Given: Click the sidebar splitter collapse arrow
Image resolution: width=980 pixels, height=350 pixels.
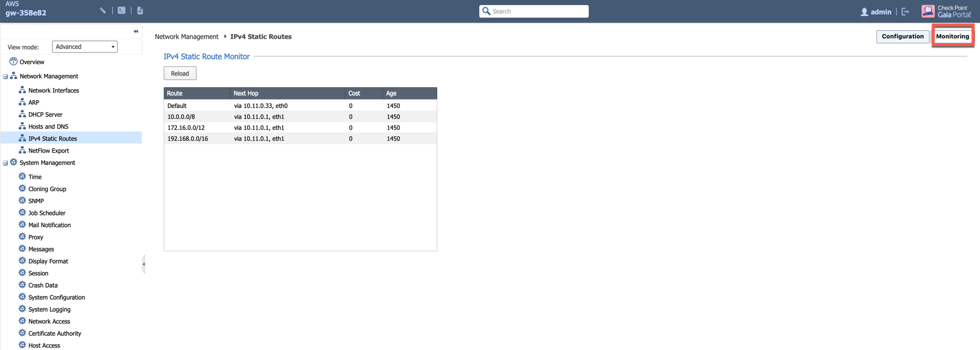Looking at the screenshot, I should click(x=144, y=264).
